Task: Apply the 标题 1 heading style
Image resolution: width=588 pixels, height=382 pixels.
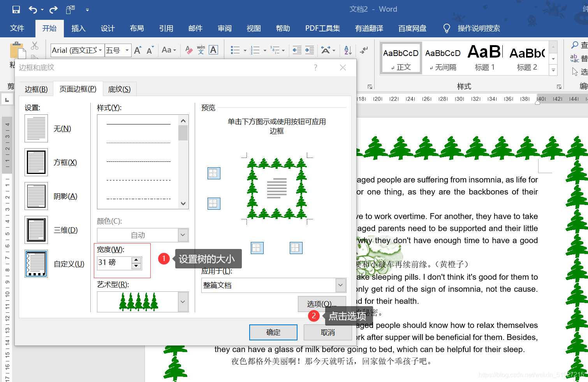Action: click(485, 58)
